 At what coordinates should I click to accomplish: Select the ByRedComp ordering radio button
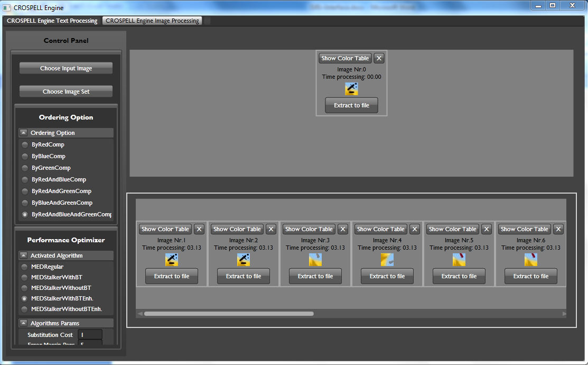(25, 144)
